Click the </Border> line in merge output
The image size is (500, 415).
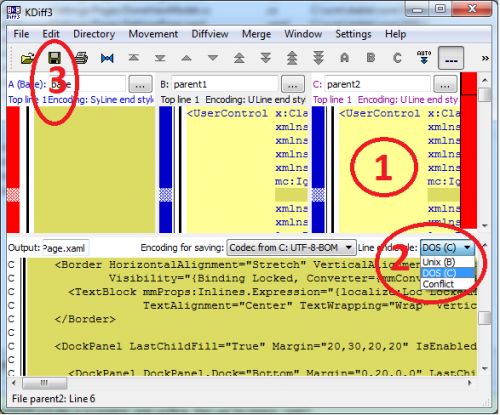pyautogui.click(x=85, y=319)
